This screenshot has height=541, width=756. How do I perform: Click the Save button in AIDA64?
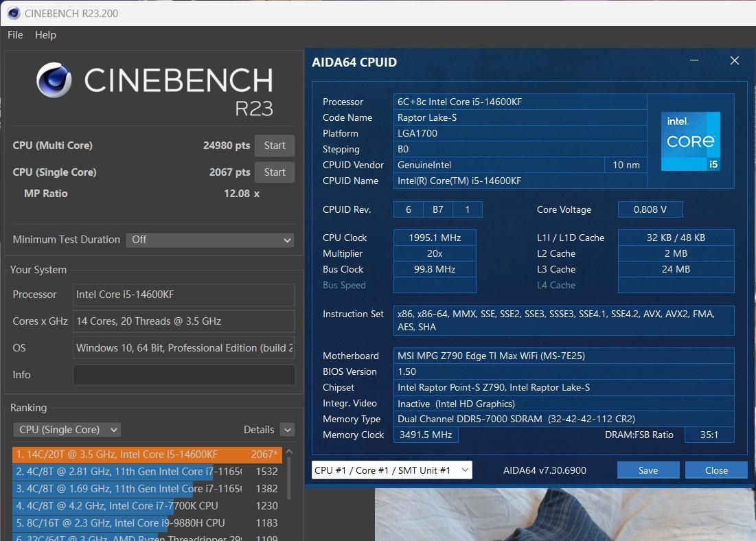coord(648,470)
